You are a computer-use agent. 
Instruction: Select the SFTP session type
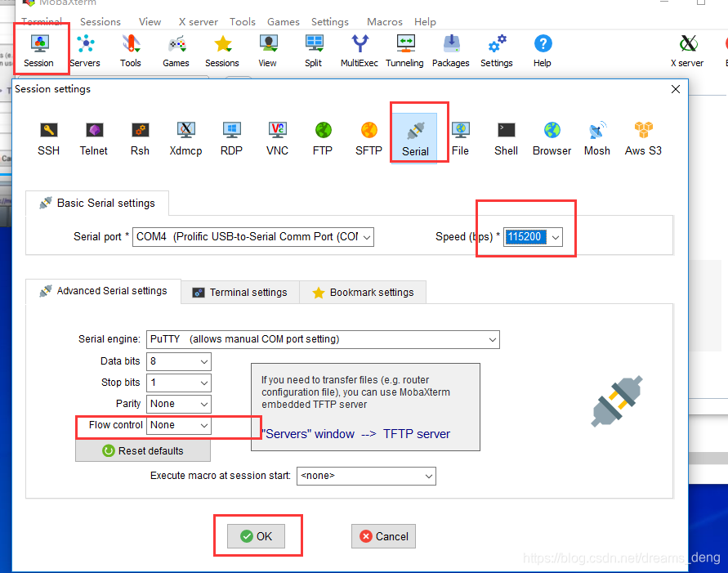coord(368,139)
